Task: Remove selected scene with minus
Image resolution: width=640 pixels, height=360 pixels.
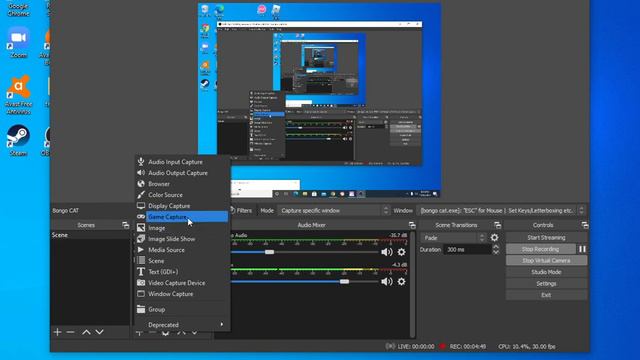Action: [x=71, y=332]
